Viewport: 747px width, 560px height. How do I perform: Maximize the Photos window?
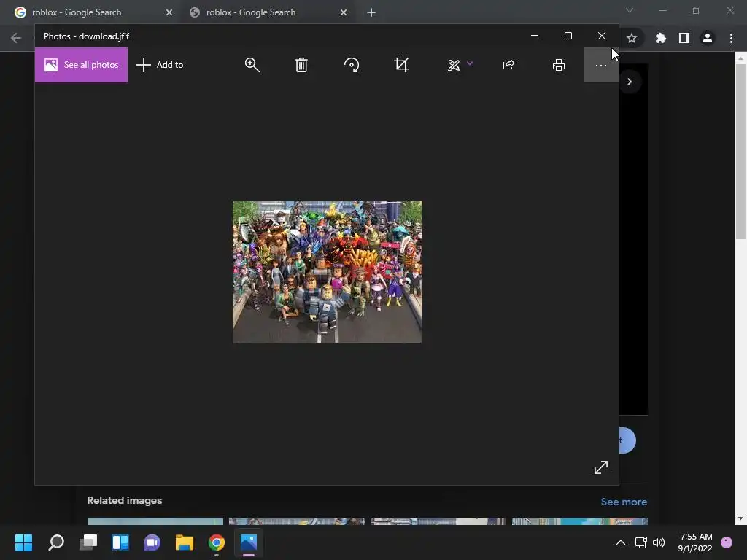pos(568,36)
